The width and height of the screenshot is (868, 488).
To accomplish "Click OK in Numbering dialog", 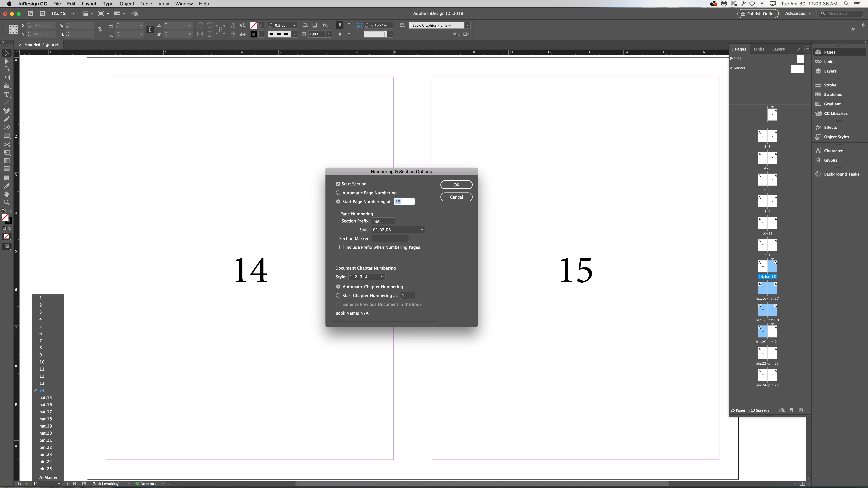I will pos(456,185).
